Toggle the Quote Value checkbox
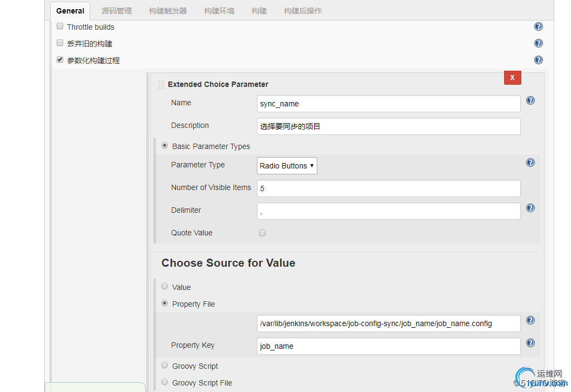Image resolution: width=571 pixels, height=392 pixels. [x=262, y=233]
